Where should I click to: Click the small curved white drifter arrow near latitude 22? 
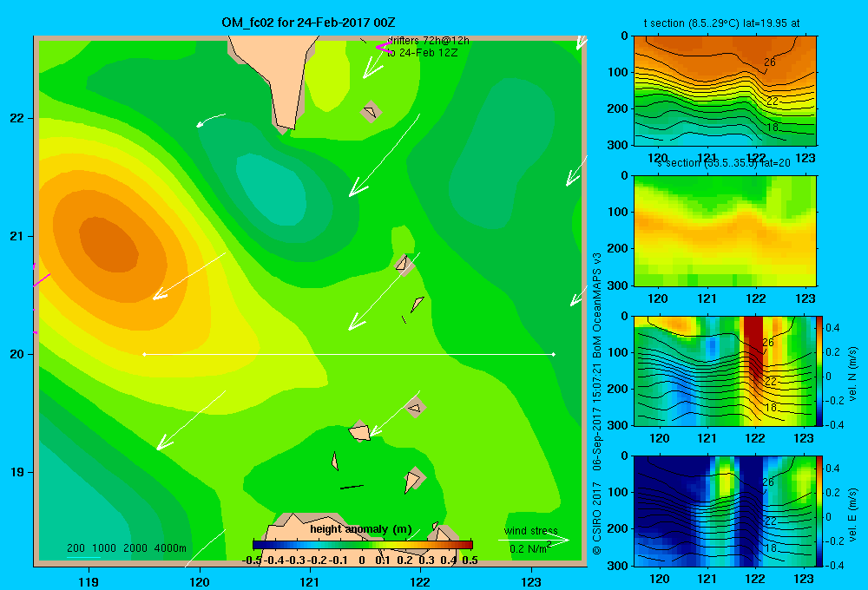[x=211, y=120]
